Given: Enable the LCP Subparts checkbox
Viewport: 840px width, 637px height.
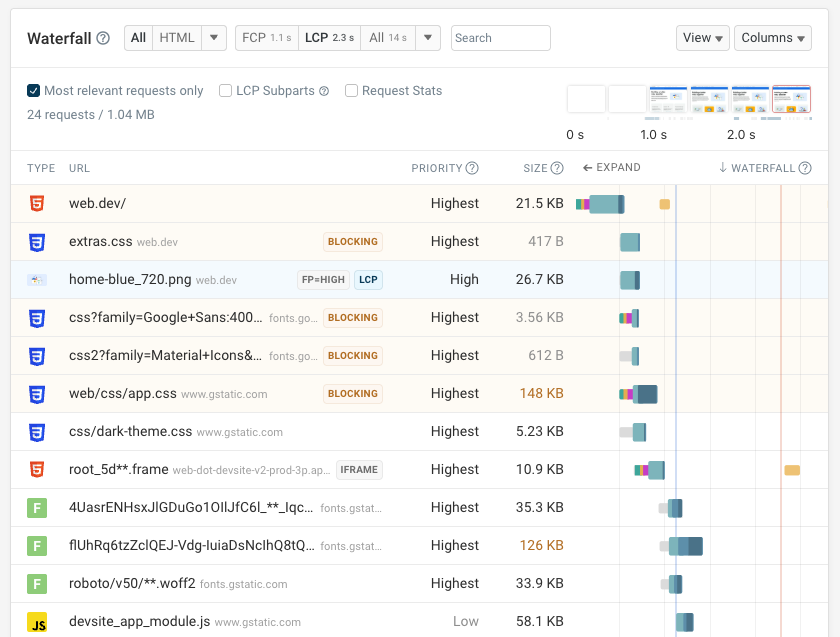Looking at the screenshot, I should coord(226,91).
